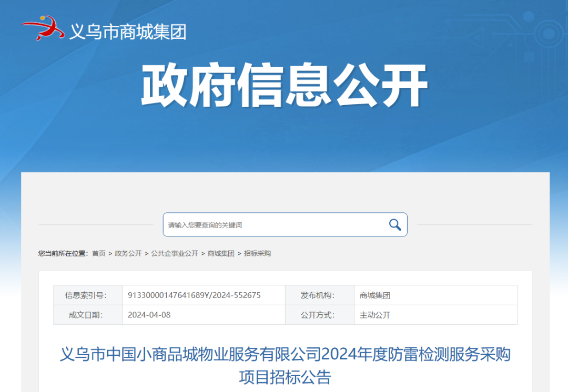Image resolution: width=568 pixels, height=392 pixels.
Task: Go to 政务公开 breadcrumb link
Action: pos(128,253)
